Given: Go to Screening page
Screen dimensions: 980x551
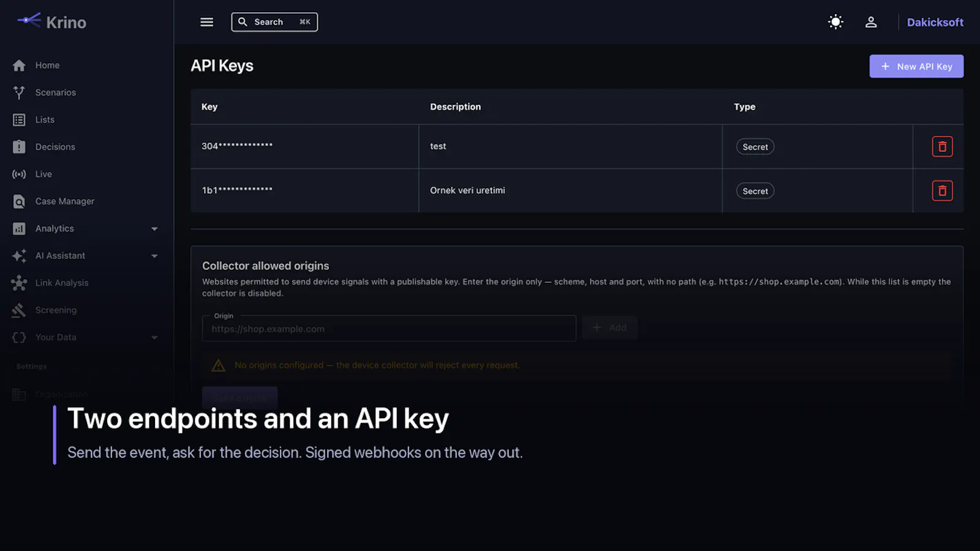Looking at the screenshot, I should click(x=56, y=310).
